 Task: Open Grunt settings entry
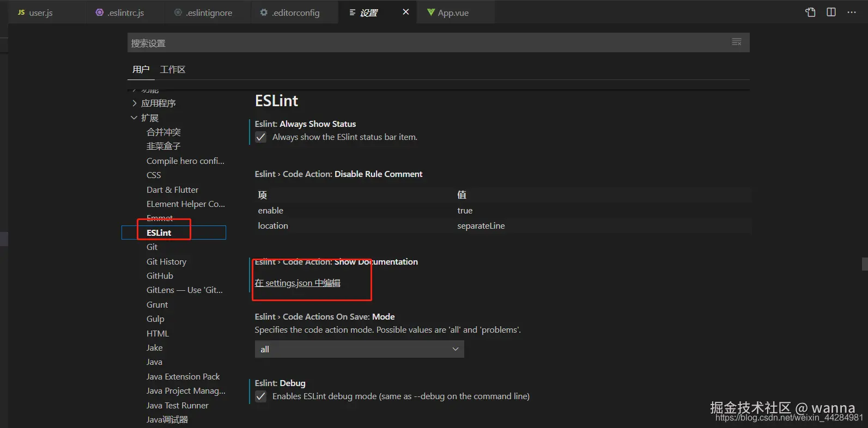157,305
